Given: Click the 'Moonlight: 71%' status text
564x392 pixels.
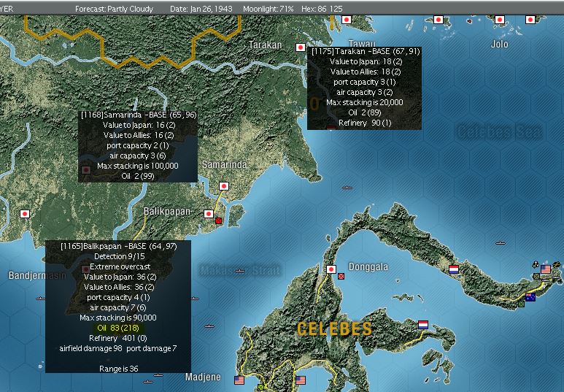Looking at the screenshot, I should tap(269, 9).
